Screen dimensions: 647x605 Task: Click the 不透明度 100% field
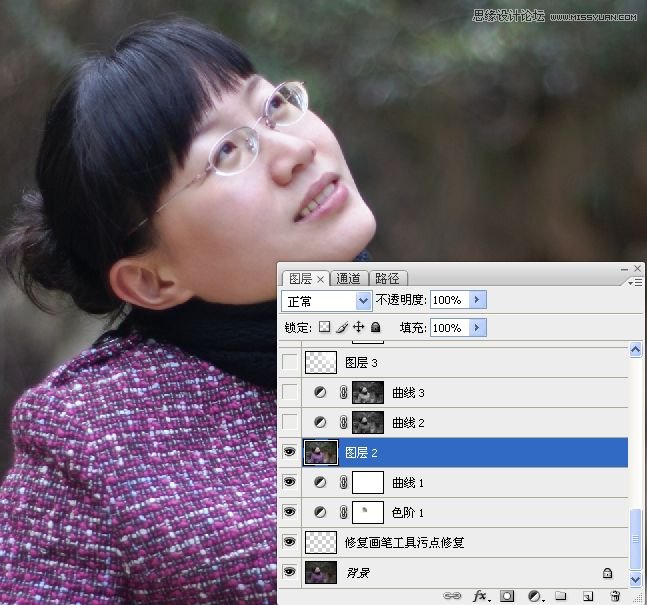tap(450, 300)
